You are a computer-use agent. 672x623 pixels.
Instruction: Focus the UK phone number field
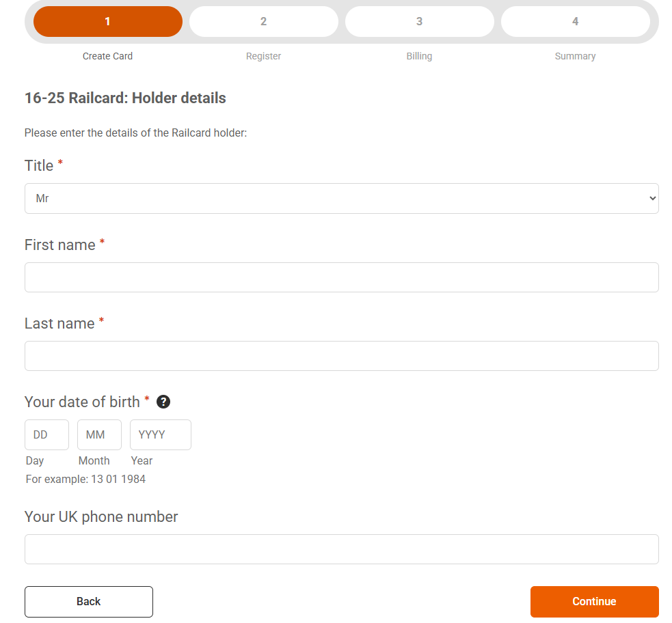click(x=341, y=549)
